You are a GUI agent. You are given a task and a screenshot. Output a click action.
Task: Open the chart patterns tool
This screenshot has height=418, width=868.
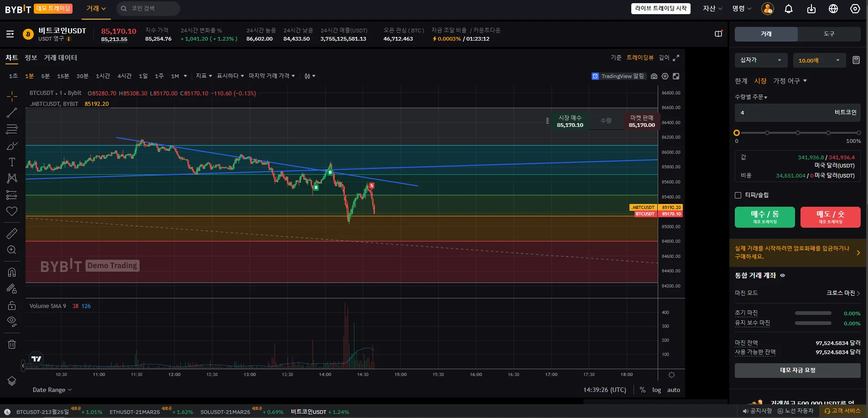click(12, 178)
